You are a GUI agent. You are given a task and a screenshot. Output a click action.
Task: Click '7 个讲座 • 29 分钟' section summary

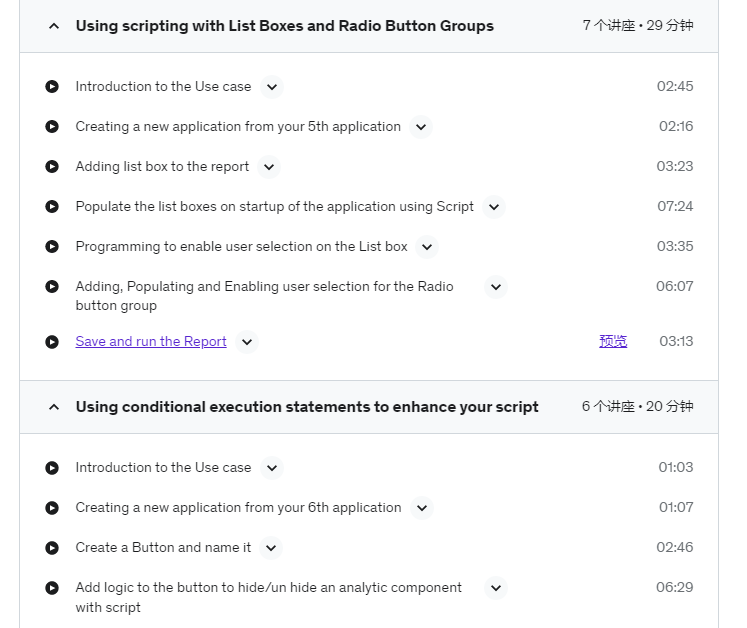click(638, 25)
